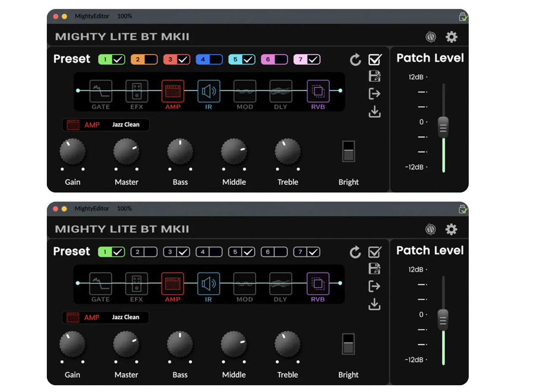Click the Gain knob in the bottom window
This screenshot has width=538, height=392.
point(72,344)
